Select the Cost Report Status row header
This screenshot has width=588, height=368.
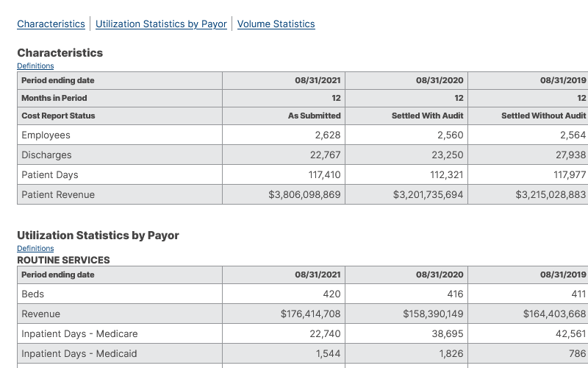click(x=58, y=116)
